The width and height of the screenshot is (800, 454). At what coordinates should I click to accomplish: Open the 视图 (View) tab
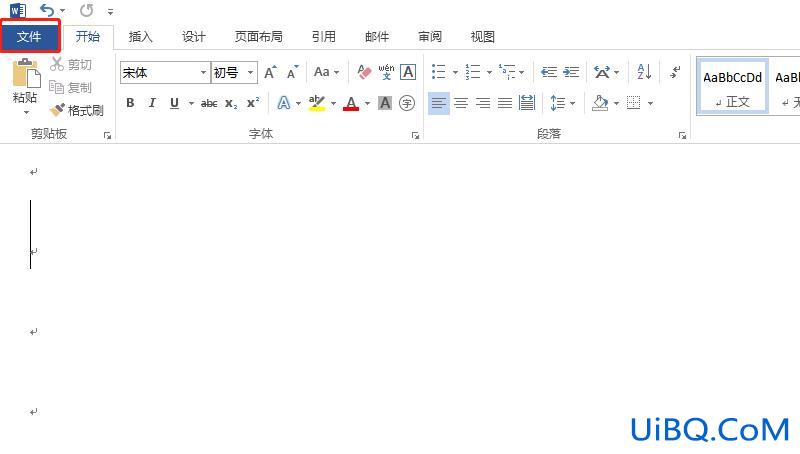click(483, 37)
